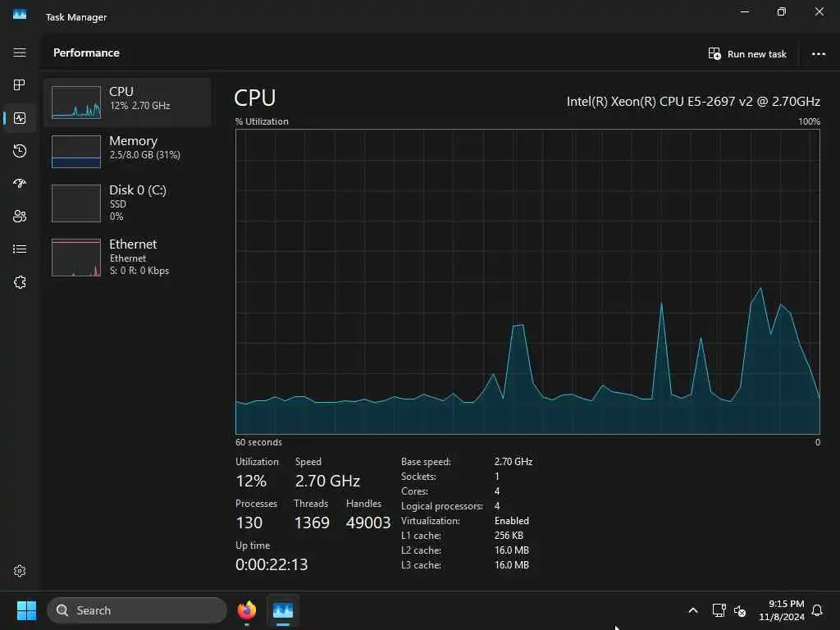Click the muted volume tray icon
The width and height of the screenshot is (840, 630).
(740, 610)
